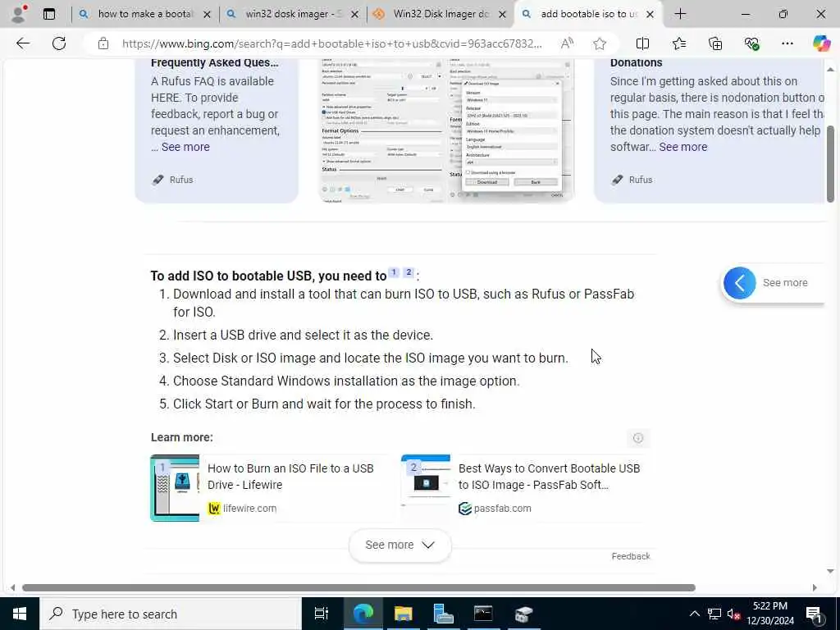Open 'How to Burn an ISO File' Lifewire link
The width and height of the screenshot is (840, 630).
tap(290, 477)
